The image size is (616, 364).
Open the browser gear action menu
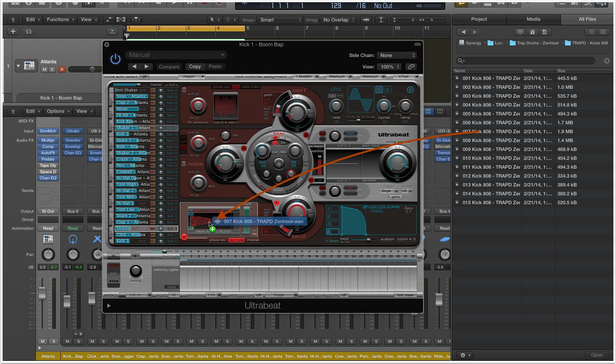[x=465, y=355]
